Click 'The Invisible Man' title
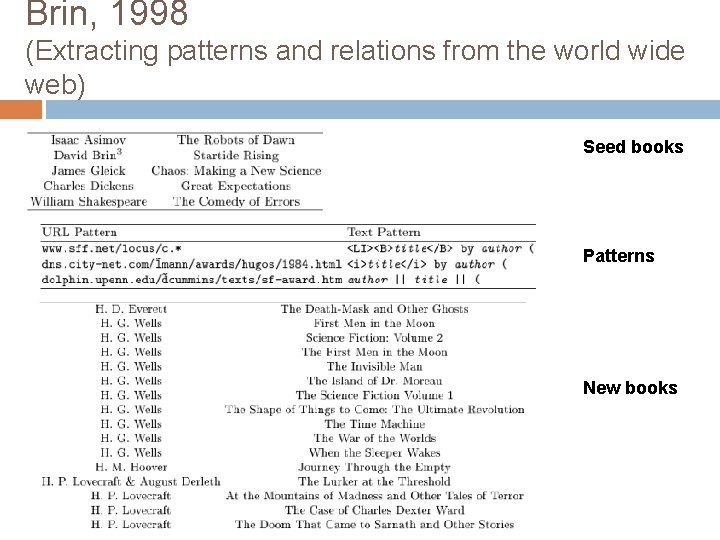Screen dimensions: 720x540 (x=374, y=366)
